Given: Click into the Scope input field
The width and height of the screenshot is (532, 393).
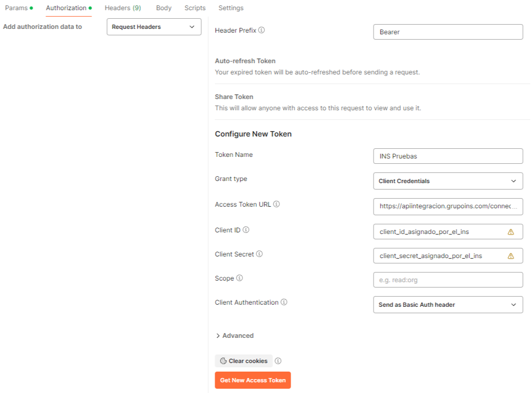Looking at the screenshot, I should coord(447,279).
